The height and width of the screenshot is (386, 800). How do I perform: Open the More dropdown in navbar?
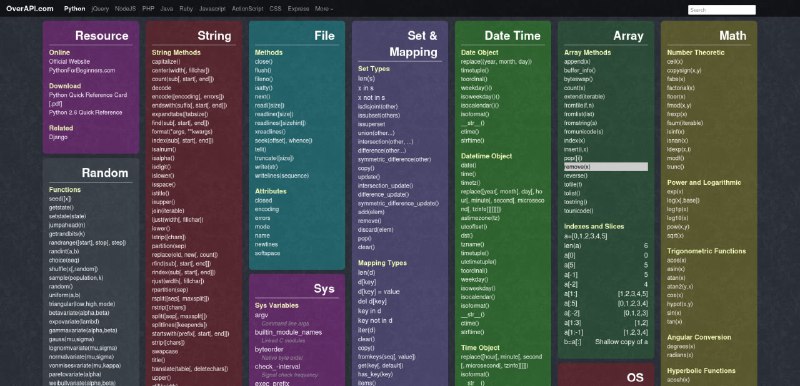pyautogui.click(x=324, y=9)
